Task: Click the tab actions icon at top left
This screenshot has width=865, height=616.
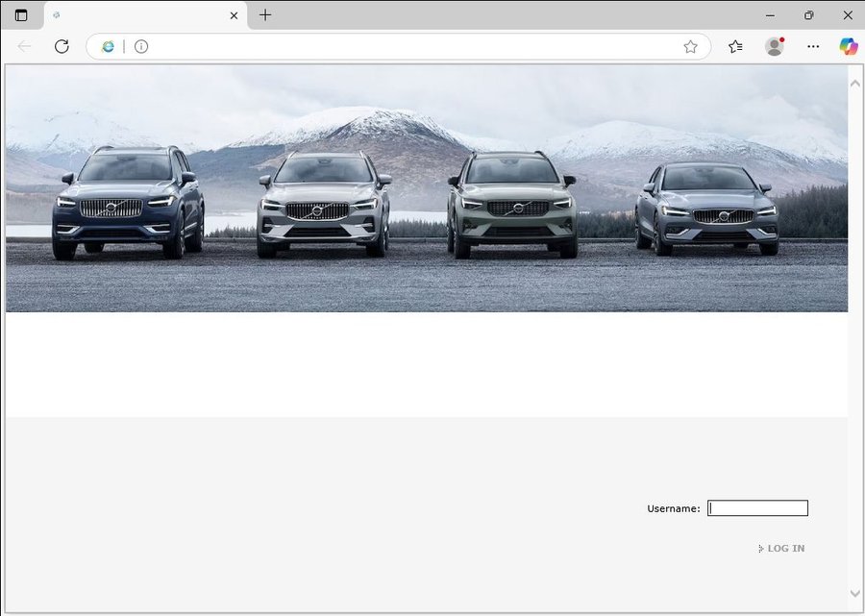Action: [21, 14]
